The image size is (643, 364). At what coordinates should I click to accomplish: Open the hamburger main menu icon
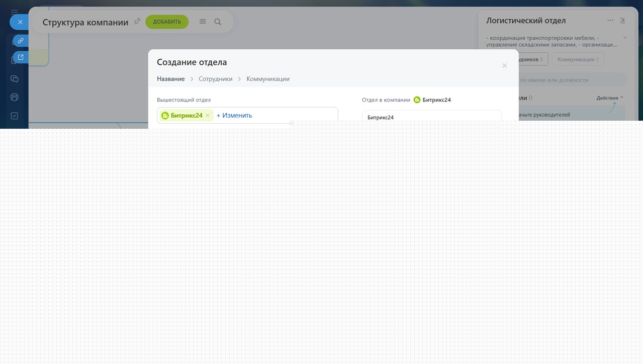click(x=15, y=12)
